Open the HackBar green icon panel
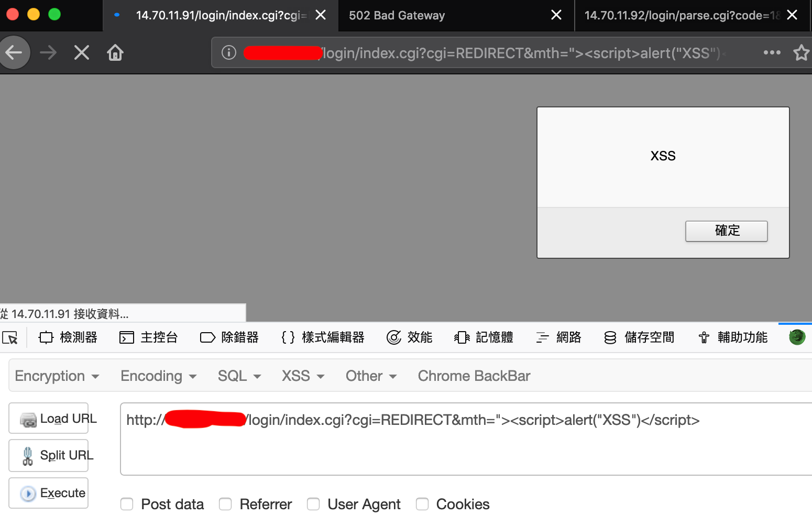Viewport: 812px width, 526px height. click(x=797, y=337)
